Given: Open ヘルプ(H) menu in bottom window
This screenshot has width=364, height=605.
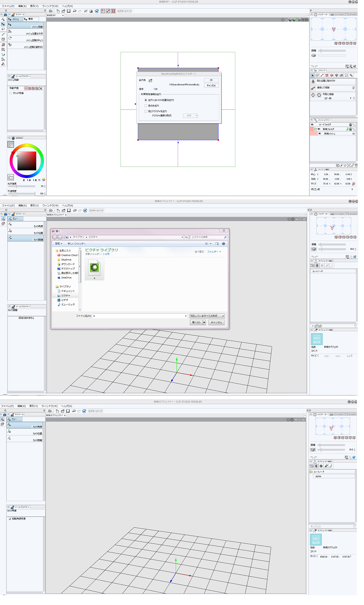Looking at the screenshot, I should pos(66,406).
